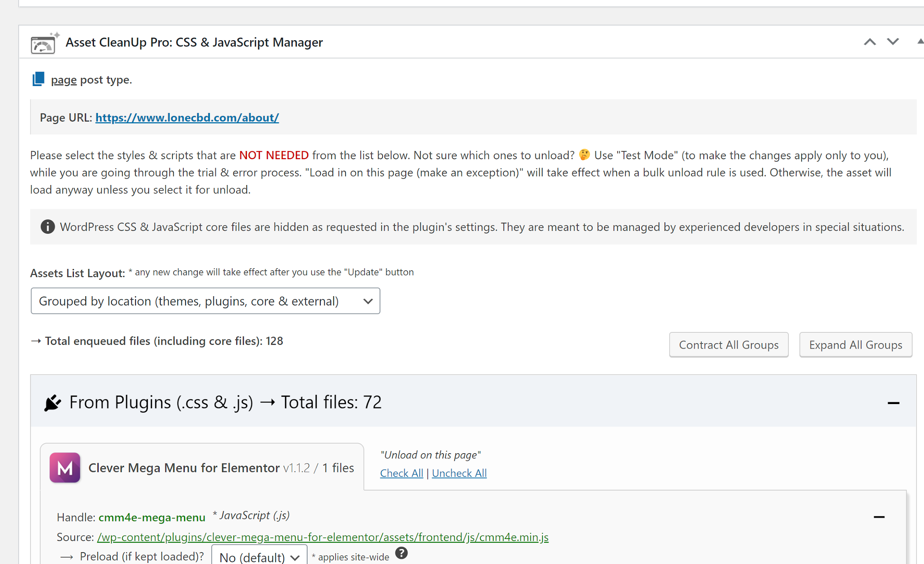Image resolution: width=924 pixels, height=564 pixels.
Task: Click Uncheck All under Unload on this page
Action: point(459,473)
